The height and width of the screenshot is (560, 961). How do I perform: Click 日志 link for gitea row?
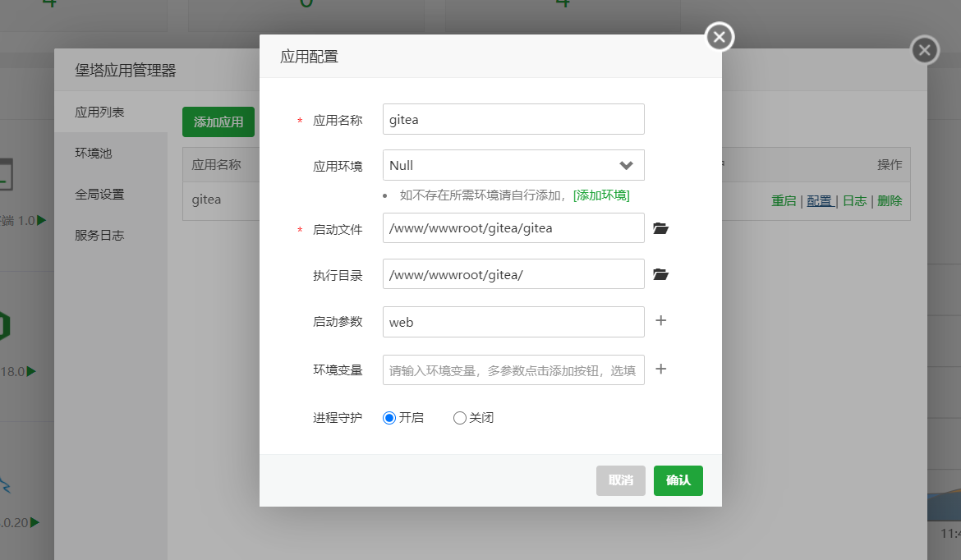click(854, 201)
